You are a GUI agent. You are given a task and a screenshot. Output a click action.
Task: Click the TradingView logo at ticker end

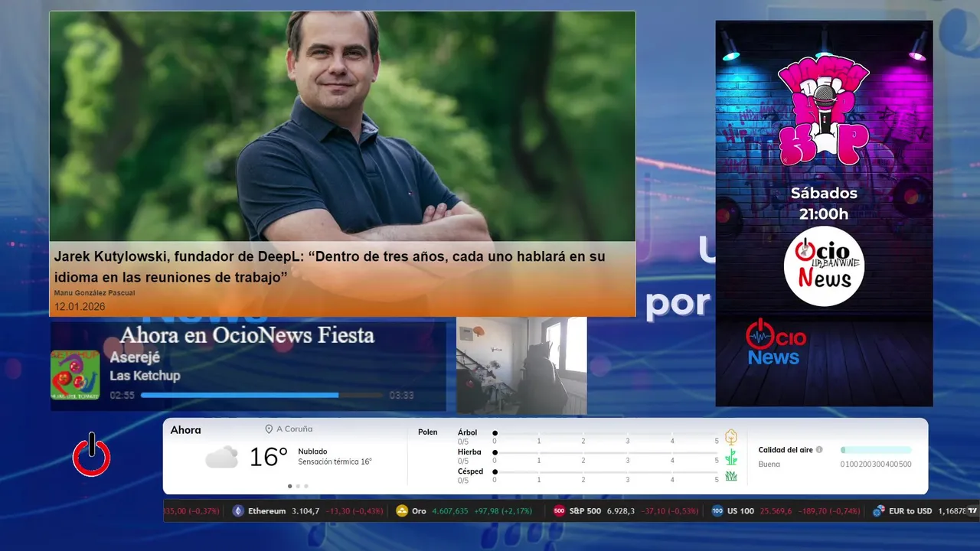972,510
